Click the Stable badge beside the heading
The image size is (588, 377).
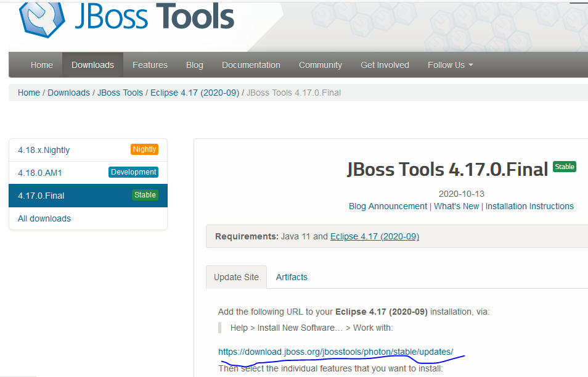[x=565, y=167]
